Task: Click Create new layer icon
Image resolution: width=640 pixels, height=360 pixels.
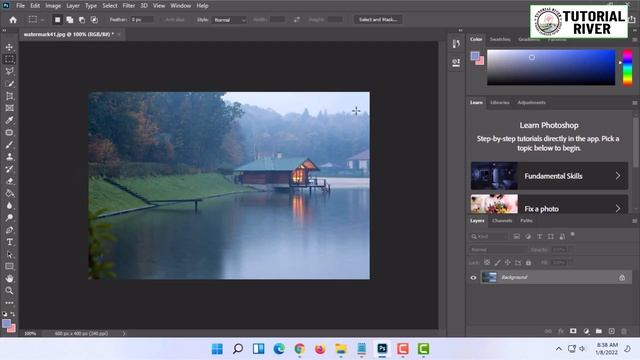Action: [x=611, y=331]
